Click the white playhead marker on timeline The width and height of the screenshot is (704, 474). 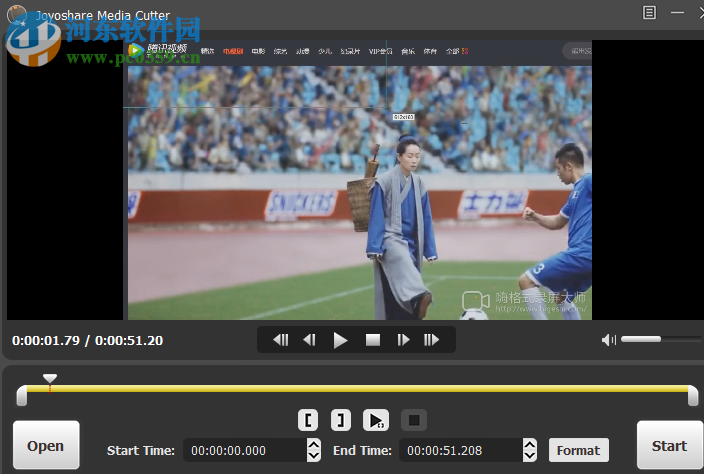[x=50, y=379]
